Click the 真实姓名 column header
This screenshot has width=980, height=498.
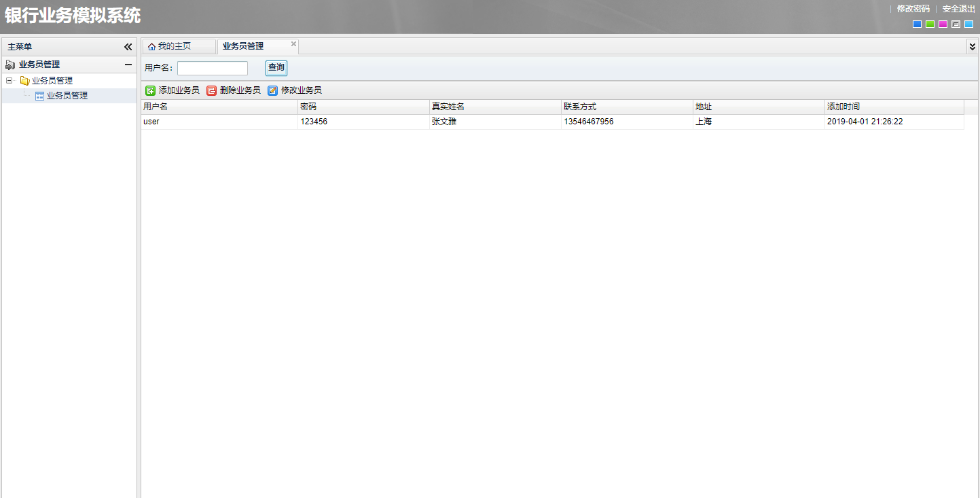(x=496, y=107)
